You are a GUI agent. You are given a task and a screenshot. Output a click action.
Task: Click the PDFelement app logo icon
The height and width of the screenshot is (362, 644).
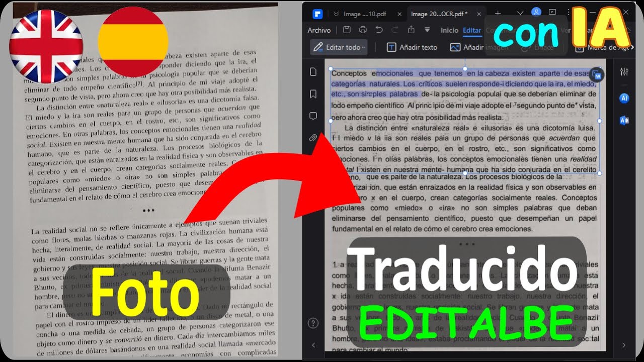click(317, 14)
